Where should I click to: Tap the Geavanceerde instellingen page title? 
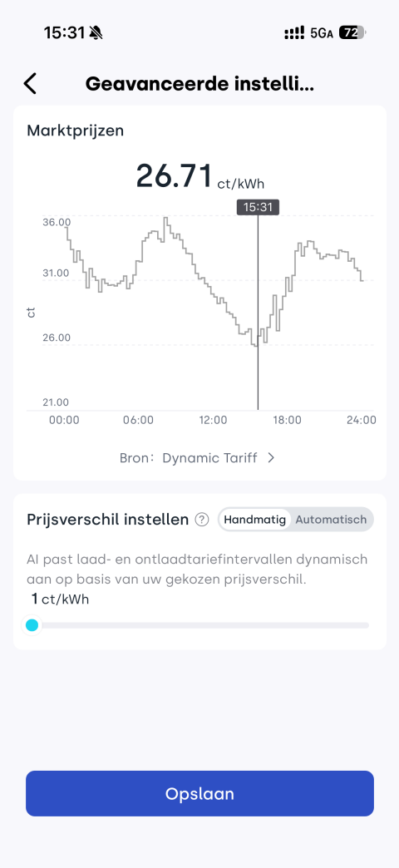(199, 84)
